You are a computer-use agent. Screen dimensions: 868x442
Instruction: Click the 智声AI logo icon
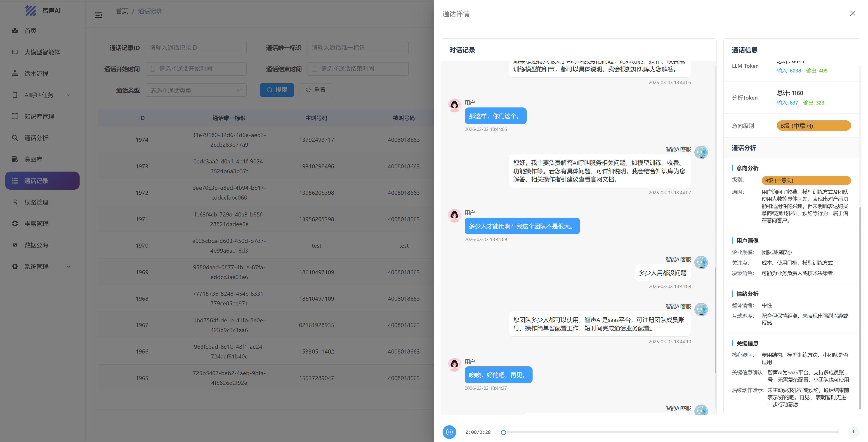(31, 11)
